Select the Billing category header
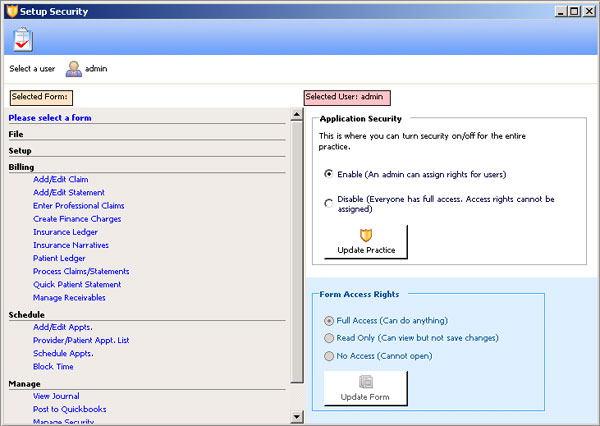The height and width of the screenshot is (426, 600). [21, 167]
